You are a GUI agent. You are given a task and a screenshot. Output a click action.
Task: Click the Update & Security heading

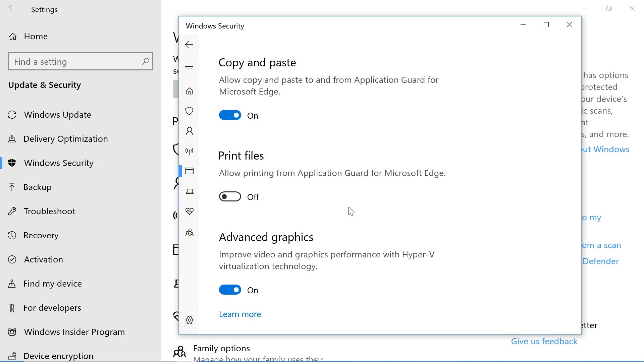coord(44,85)
